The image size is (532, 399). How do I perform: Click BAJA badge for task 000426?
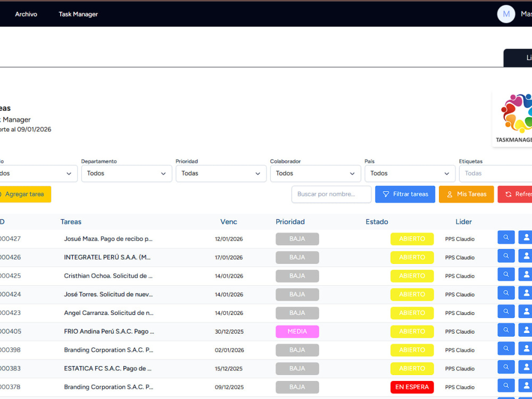[x=297, y=257]
